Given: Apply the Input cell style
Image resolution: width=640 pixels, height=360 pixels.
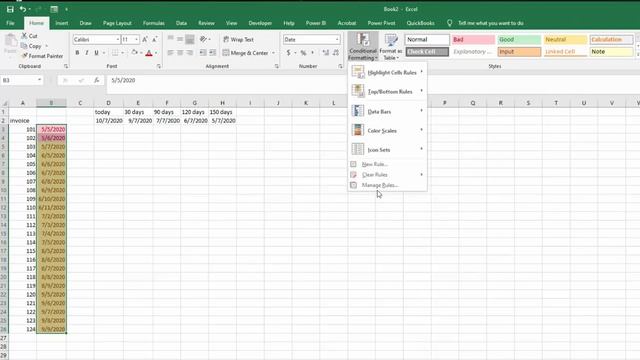Looking at the screenshot, I should point(519,52).
